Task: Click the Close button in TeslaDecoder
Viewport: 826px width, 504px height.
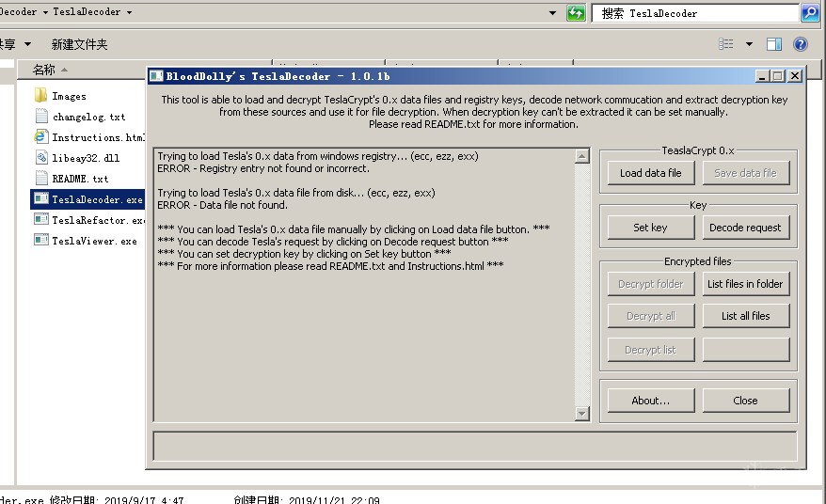Action: (x=745, y=401)
